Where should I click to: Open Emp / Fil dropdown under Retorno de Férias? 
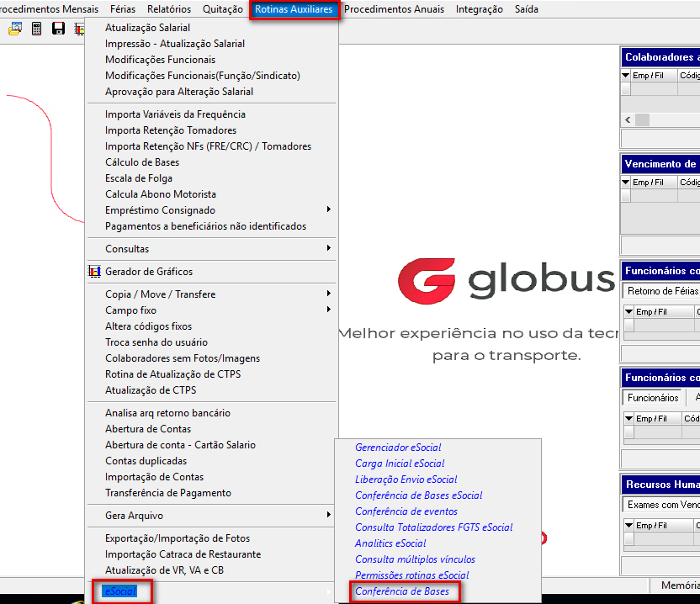point(629,311)
